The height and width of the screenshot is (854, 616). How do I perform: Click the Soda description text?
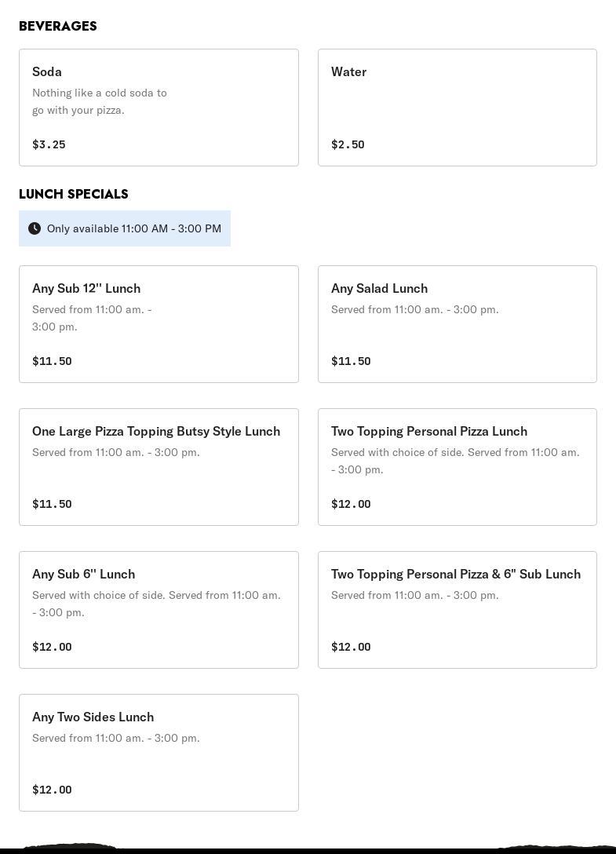click(x=100, y=101)
